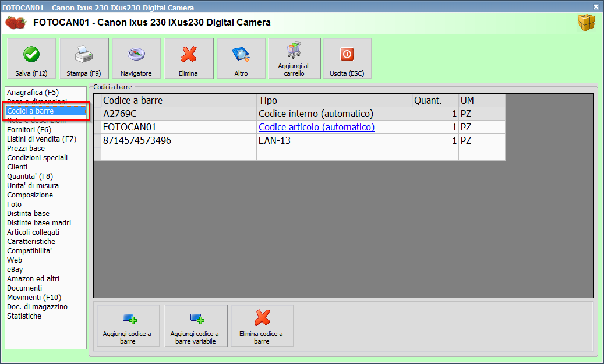This screenshot has width=604, height=364.
Task: Click the Quant. column header
Action: pos(435,100)
